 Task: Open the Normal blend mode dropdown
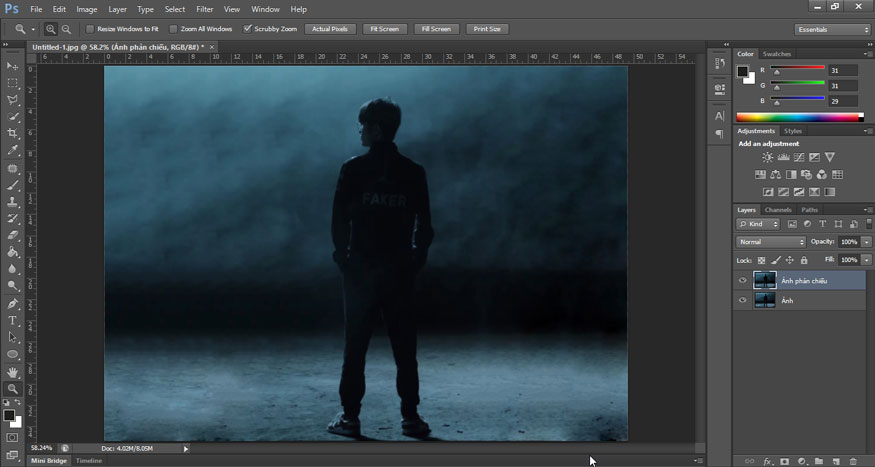(771, 242)
